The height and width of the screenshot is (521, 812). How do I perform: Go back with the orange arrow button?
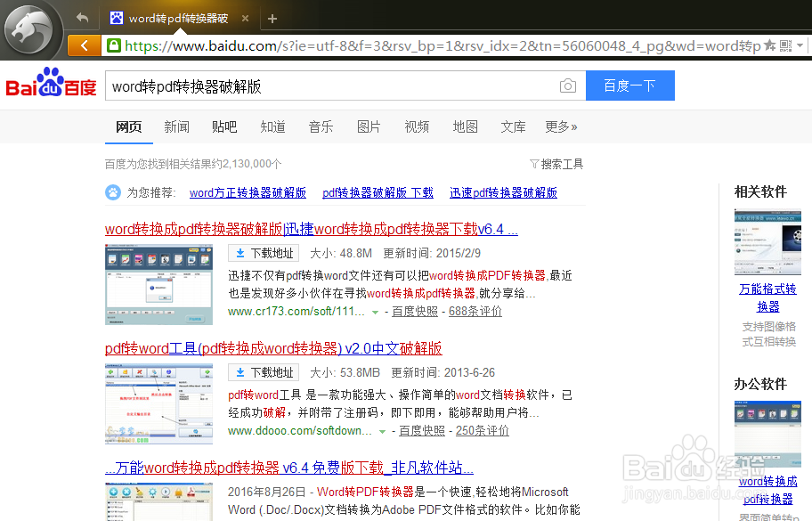[x=85, y=45]
